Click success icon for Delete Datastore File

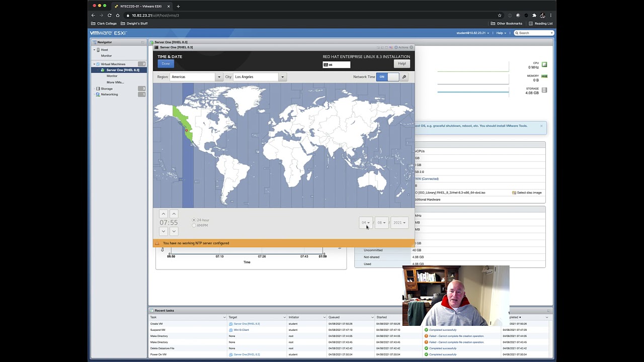click(426, 348)
